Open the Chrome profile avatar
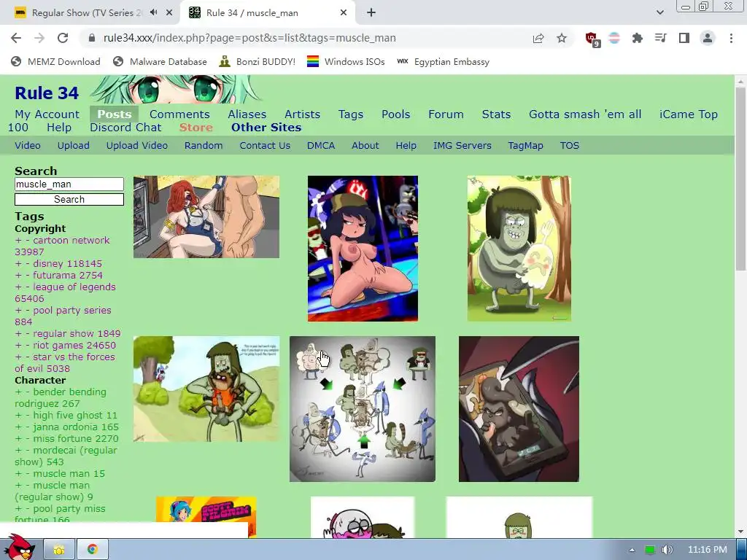Viewport: 747px width, 560px height. 708,38
